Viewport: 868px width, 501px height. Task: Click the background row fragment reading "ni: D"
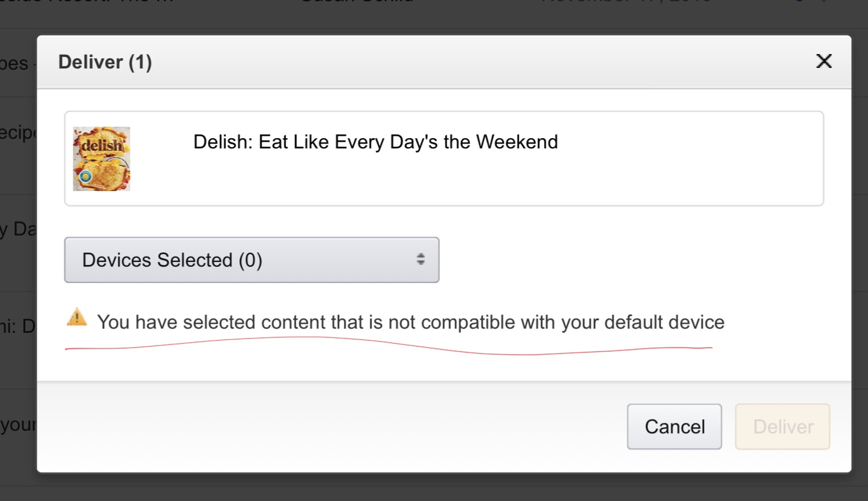pos(19,327)
